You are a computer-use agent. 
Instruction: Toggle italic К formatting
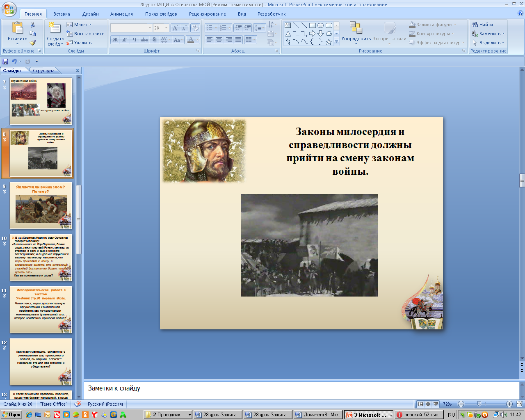[x=125, y=40]
